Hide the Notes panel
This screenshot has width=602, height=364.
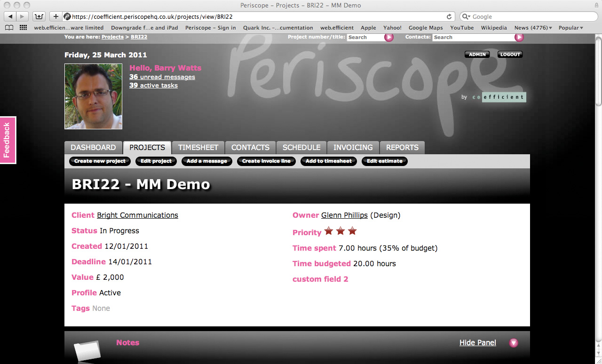477,343
